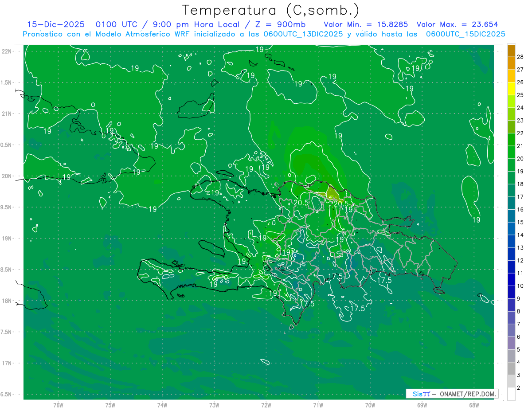Select the "Z = 900mb" level text
The height and width of the screenshot is (411, 532).
click(281, 25)
